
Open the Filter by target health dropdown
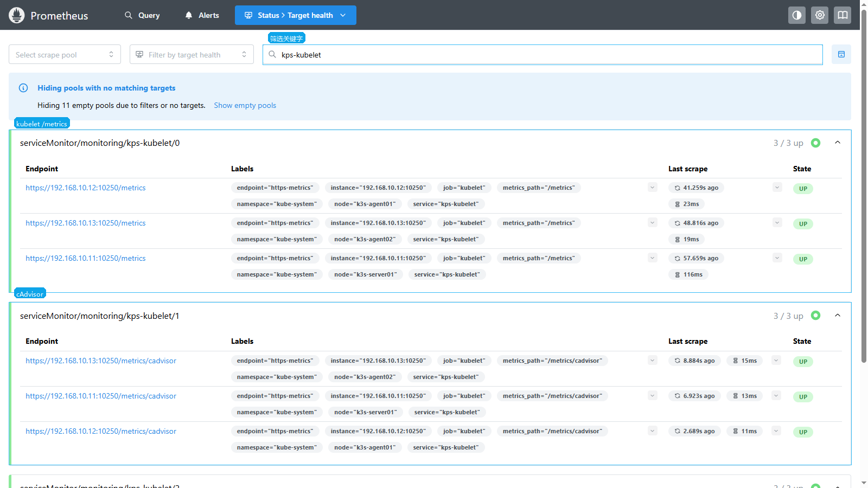(x=192, y=54)
